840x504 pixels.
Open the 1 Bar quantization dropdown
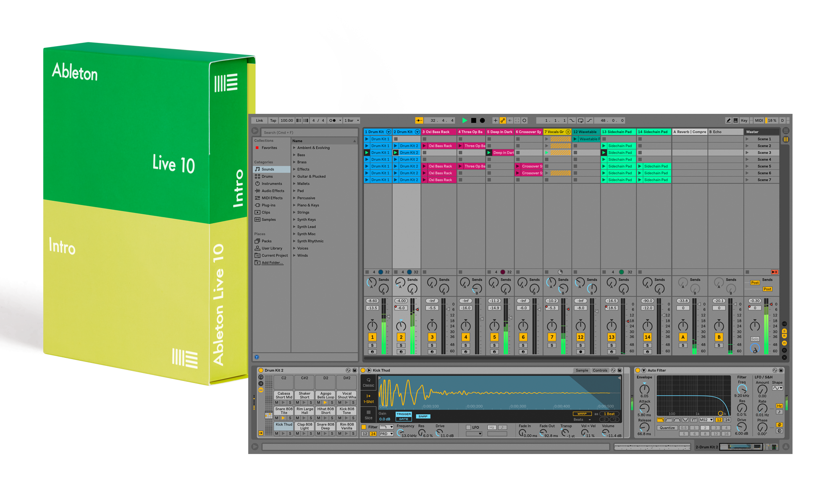(352, 121)
